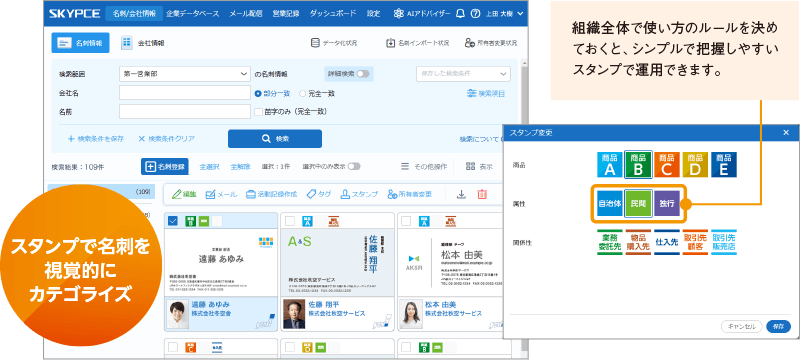Click the 会社名 input field
Image resolution: width=800 pixels, height=360 pixels.
[185, 93]
